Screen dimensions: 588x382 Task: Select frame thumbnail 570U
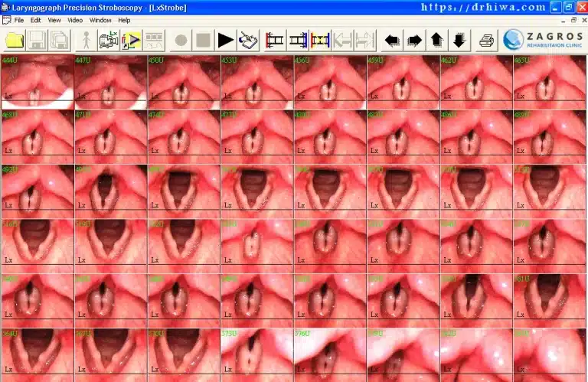(x=184, y=355)
